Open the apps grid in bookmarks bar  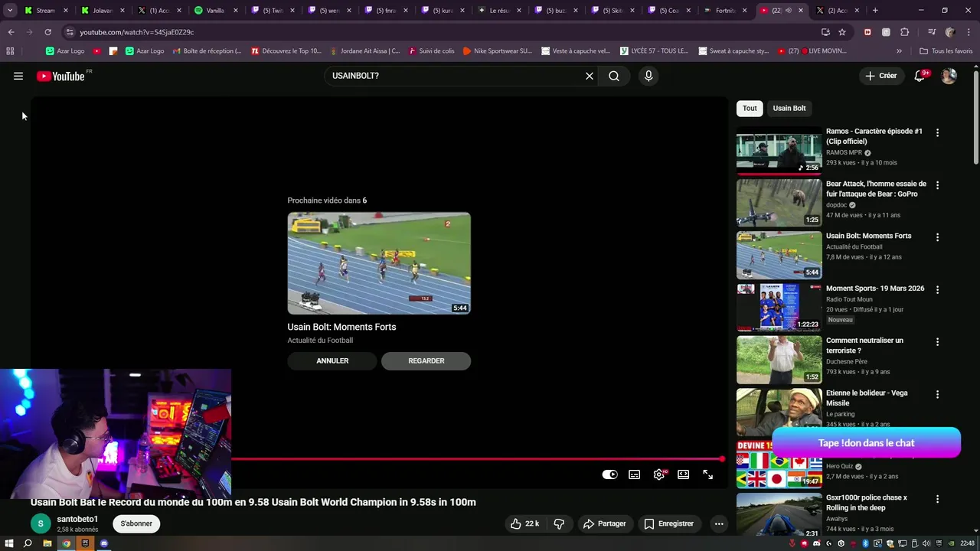point(10,51)
